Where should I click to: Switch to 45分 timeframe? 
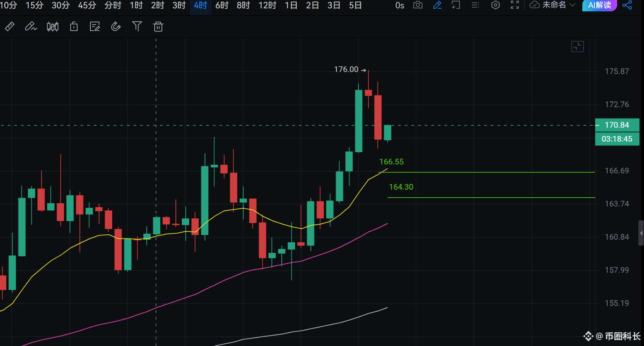pos(87,5)
